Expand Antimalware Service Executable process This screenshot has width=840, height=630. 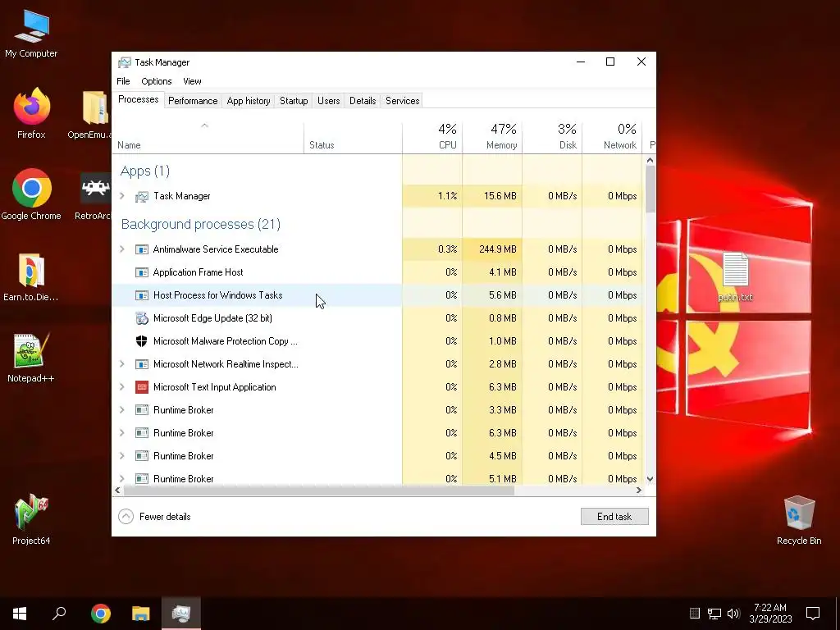pos(122,249)
